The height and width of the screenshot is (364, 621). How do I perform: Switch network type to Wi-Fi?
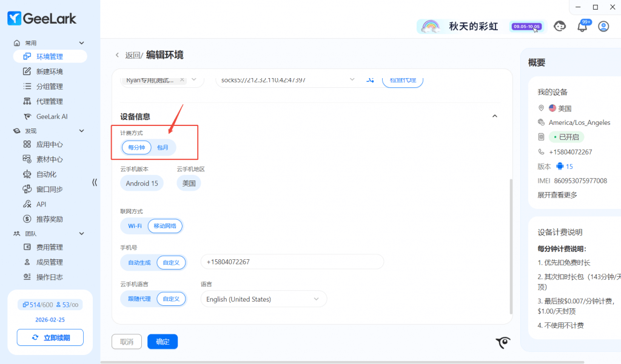click(x=135, y=226)
